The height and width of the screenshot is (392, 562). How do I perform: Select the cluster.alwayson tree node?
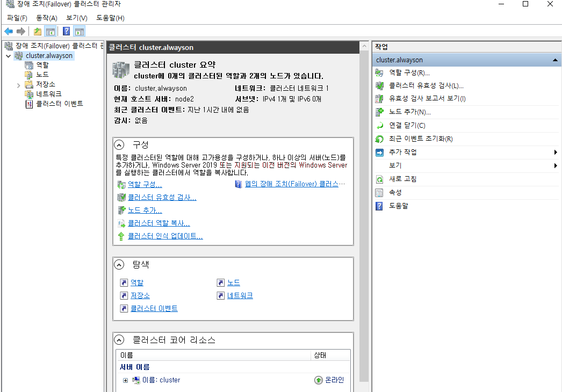point(49,55)
